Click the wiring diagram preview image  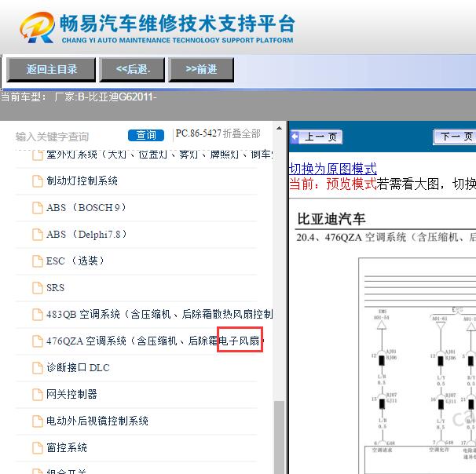click(x=417, y=366)
